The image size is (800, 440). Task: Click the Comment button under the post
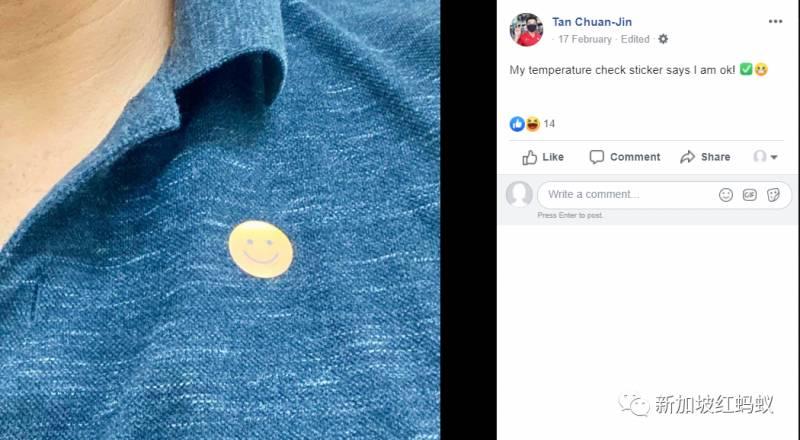pos(624,157)
